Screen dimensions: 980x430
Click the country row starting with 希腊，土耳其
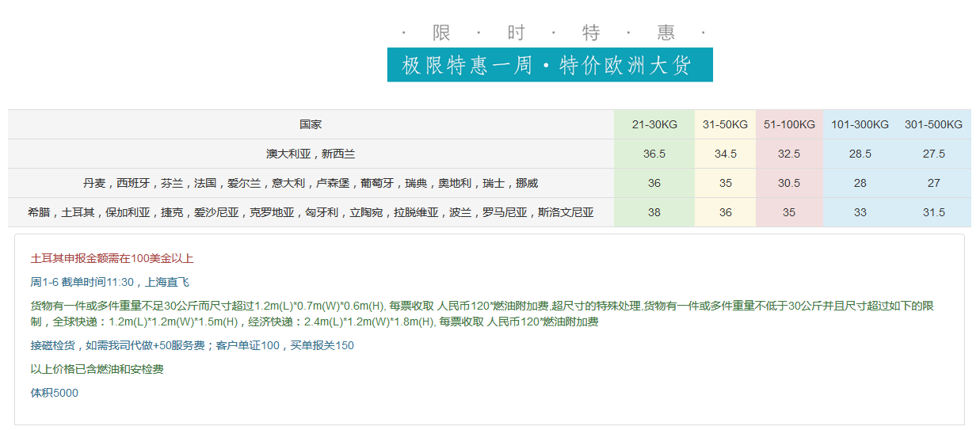point(311,212)
